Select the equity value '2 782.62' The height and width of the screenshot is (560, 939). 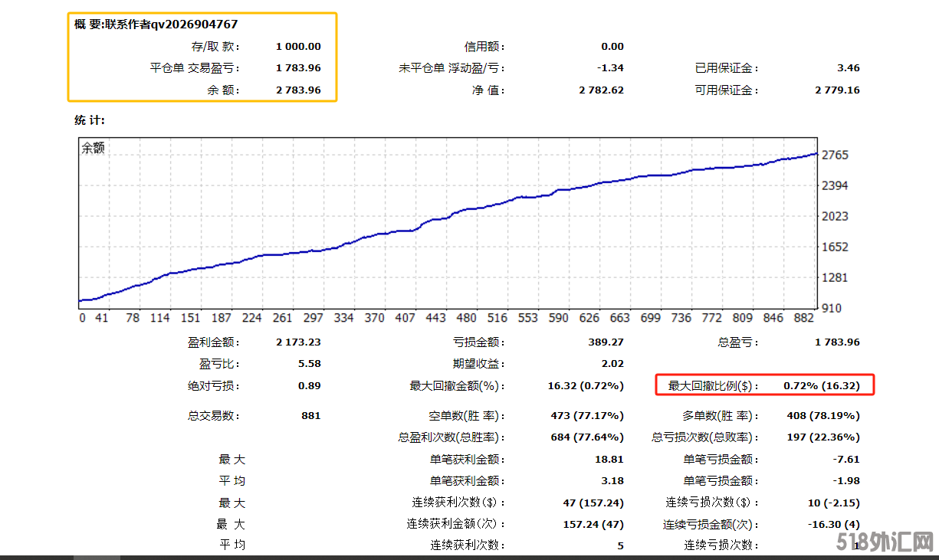(x=601, y=90)
